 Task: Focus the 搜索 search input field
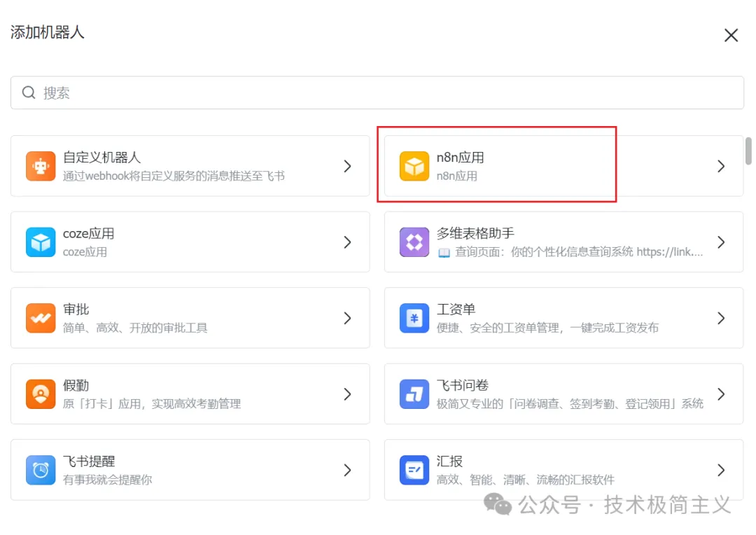[377, 92]
